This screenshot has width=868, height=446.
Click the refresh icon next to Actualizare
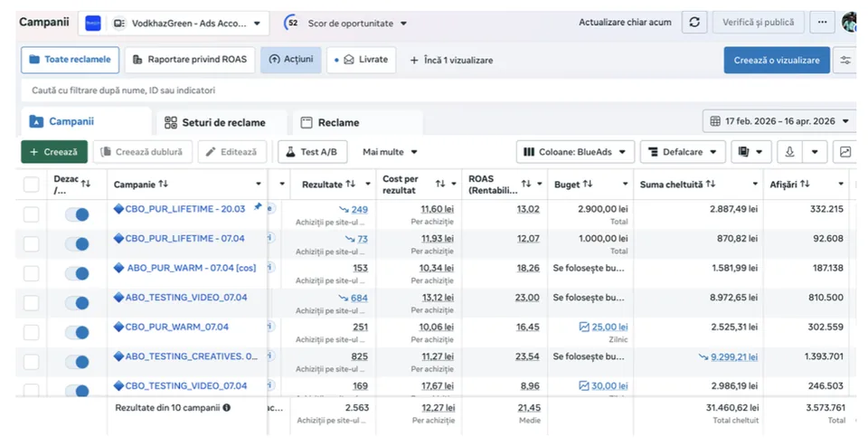point(694,22)
